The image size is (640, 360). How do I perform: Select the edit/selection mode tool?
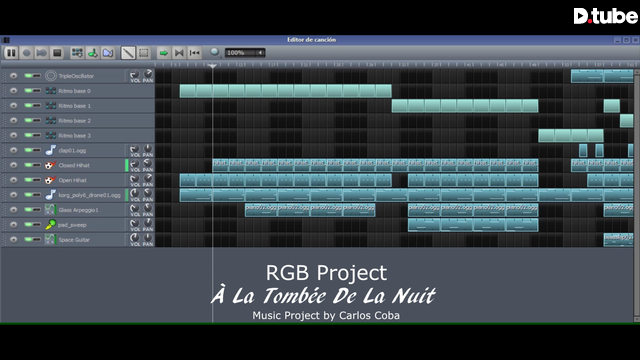(144, 53)
